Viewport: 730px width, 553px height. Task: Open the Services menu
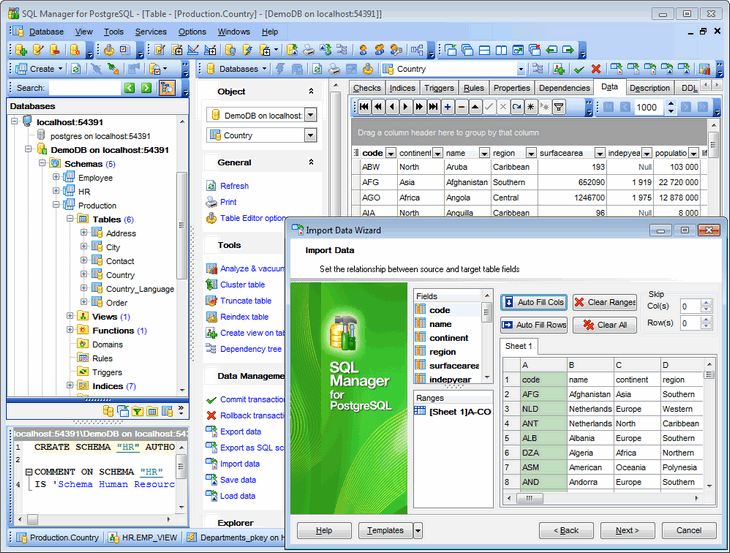[x=151, y=32]
